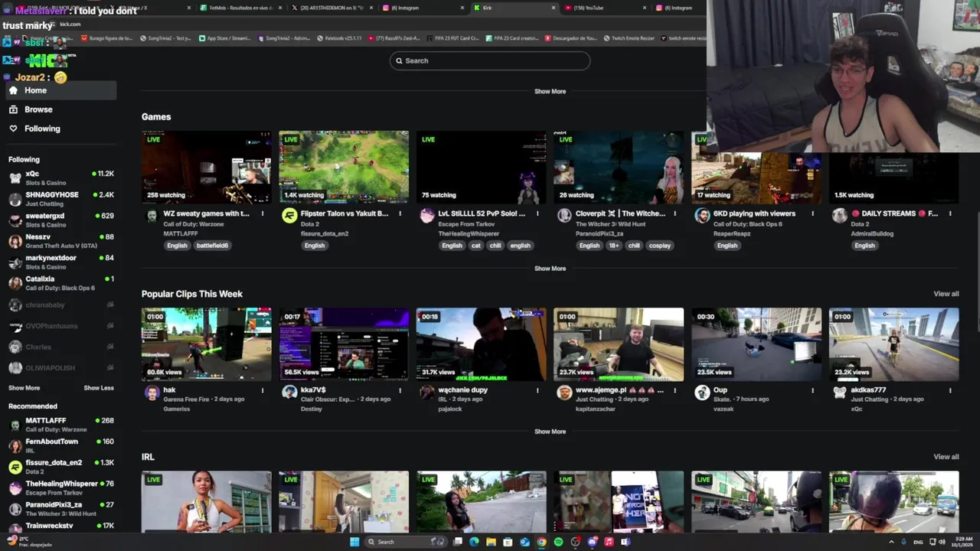Click Show More above Games section

point(550,91)
